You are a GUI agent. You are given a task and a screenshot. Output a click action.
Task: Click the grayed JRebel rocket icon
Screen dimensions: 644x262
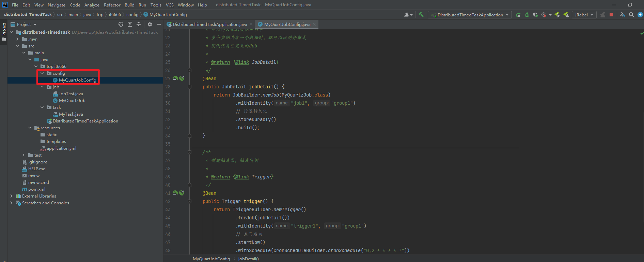(x=602, y=15)
